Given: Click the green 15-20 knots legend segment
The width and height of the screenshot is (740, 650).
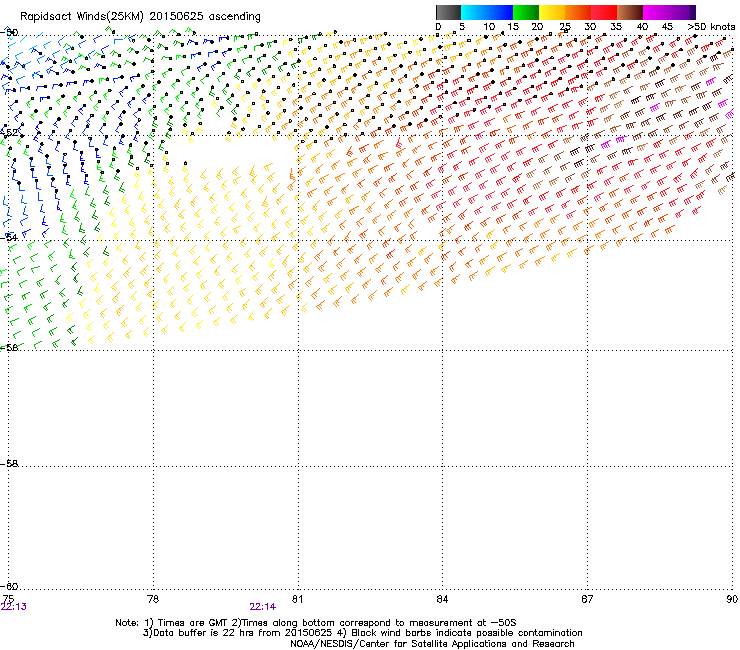Looking at the screenshot, I should point(526,12).
